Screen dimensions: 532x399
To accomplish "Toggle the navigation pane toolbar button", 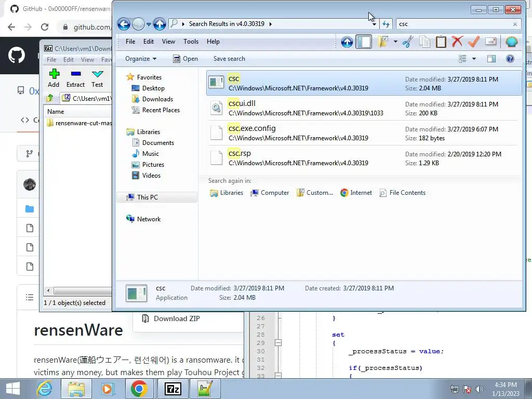I will (363, 42).
